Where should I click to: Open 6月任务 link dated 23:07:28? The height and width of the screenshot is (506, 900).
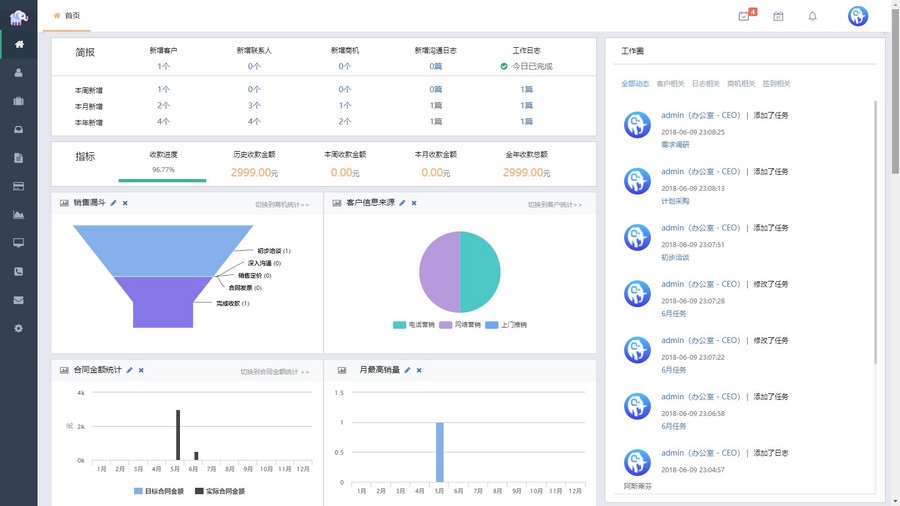pyautogui.click(x=674, y=314)
